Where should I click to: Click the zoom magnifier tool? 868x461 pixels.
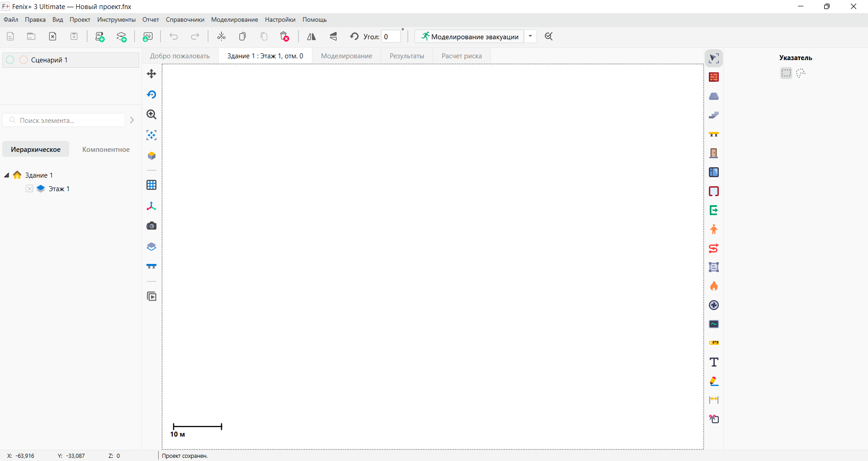pos(151,115)
